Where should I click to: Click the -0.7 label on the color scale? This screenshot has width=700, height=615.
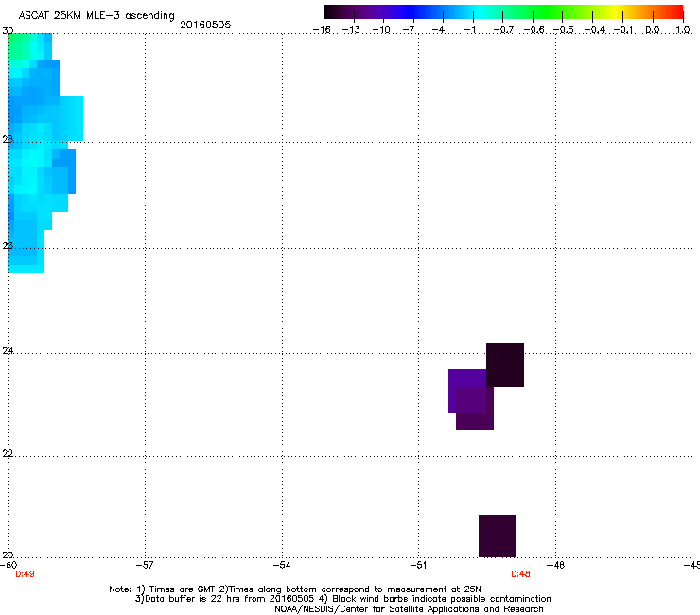click(x=503, y=30)
